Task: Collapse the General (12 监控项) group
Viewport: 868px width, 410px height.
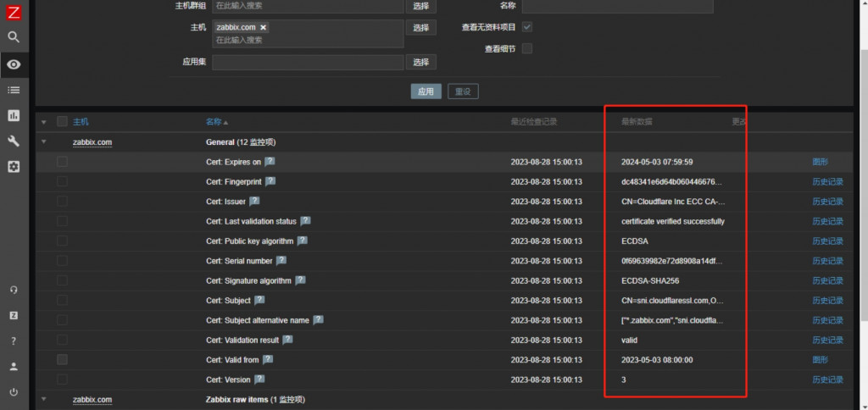Action: pyautogui.click(x=44, y=141)
